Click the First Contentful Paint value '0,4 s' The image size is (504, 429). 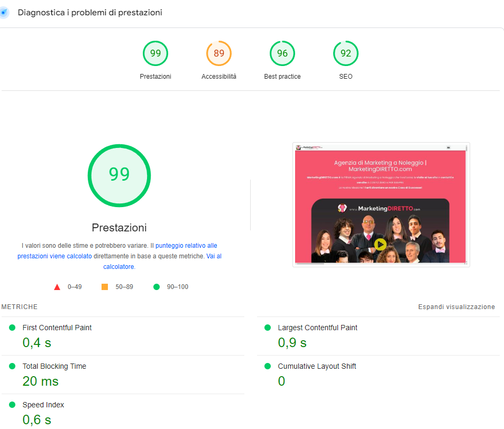point(37,343)
